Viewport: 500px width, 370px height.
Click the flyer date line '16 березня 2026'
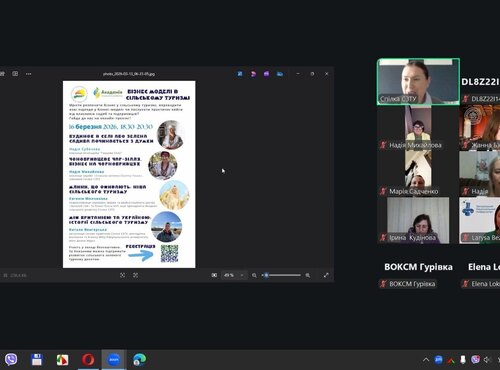point(111,127)
